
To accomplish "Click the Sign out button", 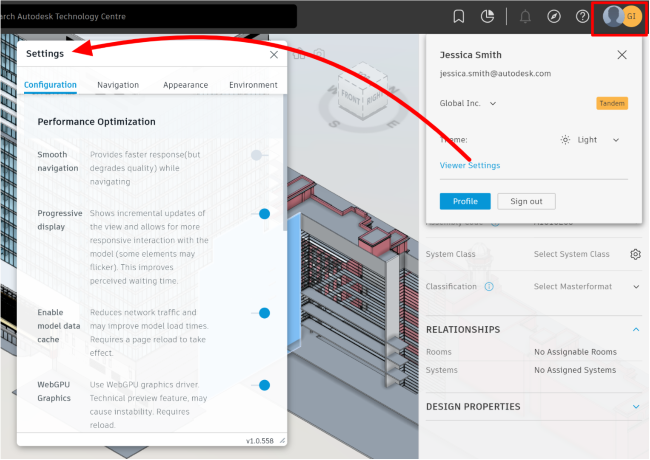I will [526, 201].
